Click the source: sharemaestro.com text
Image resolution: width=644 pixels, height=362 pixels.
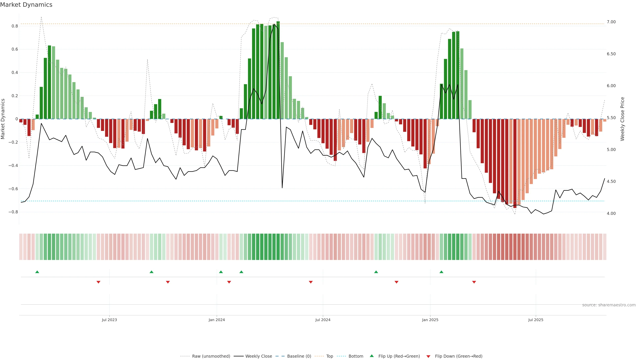click(x=609, y=305)
